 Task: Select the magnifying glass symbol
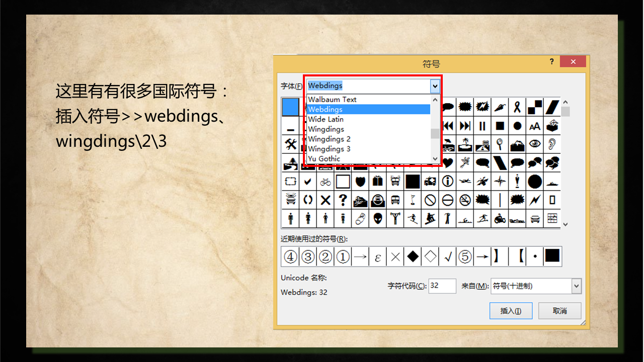tap(500, 144)
